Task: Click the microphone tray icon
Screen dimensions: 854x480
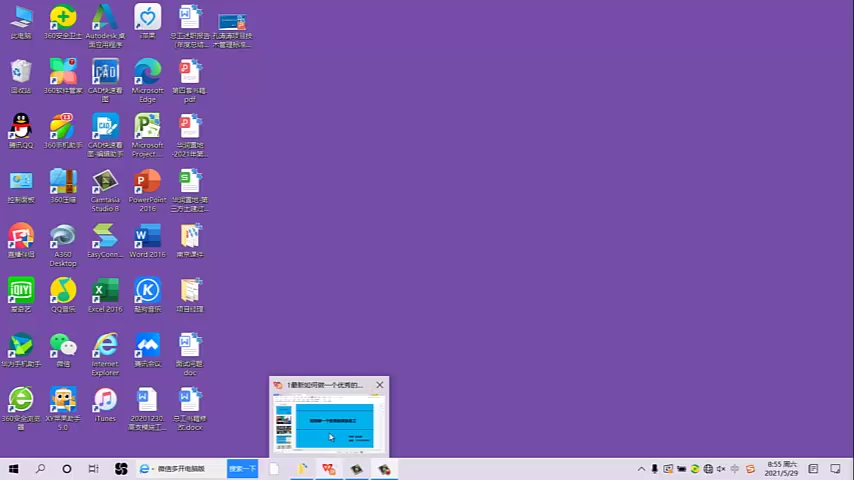Action: coord(655,469)
